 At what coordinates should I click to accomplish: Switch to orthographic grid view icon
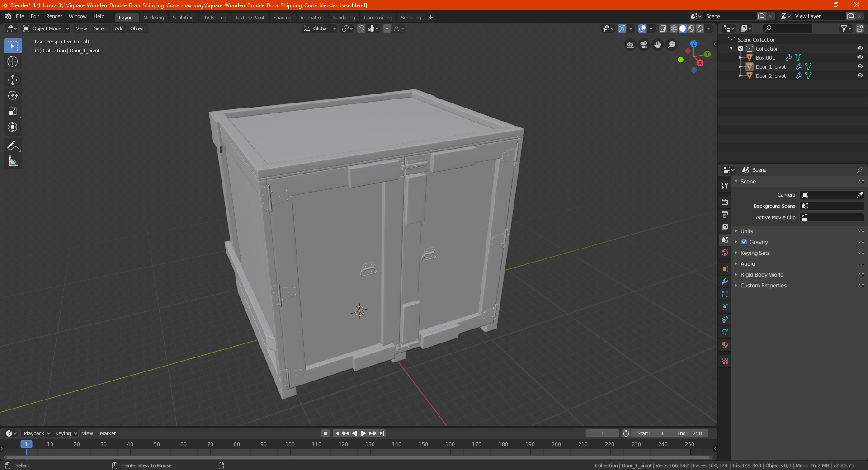[x=630, y=45]
